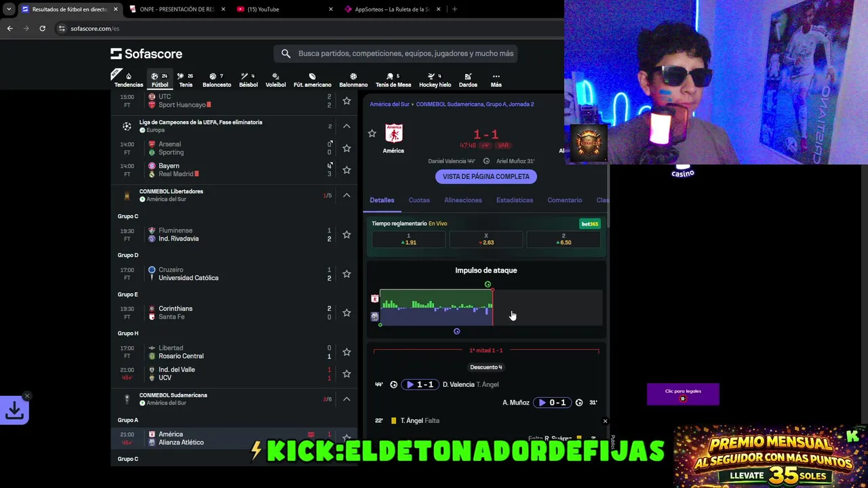
Task: Select the Hockey hielo sport icon
Action: point(435,80)
